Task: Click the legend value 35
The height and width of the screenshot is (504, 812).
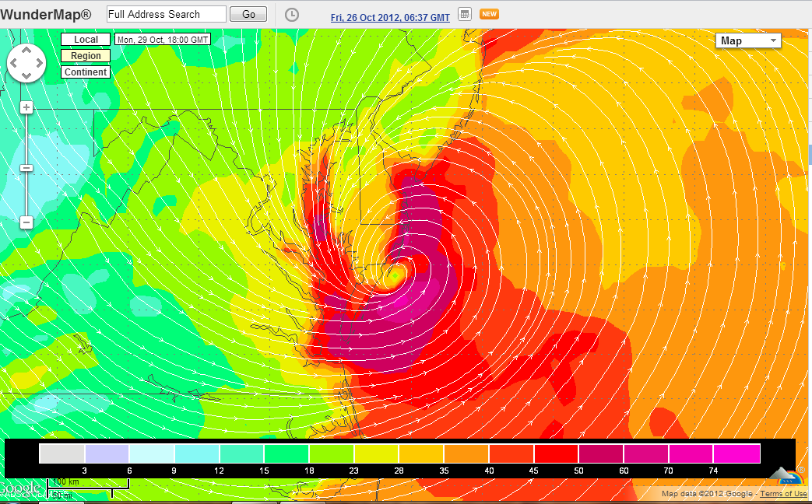Action: click(x=444, y=471)
